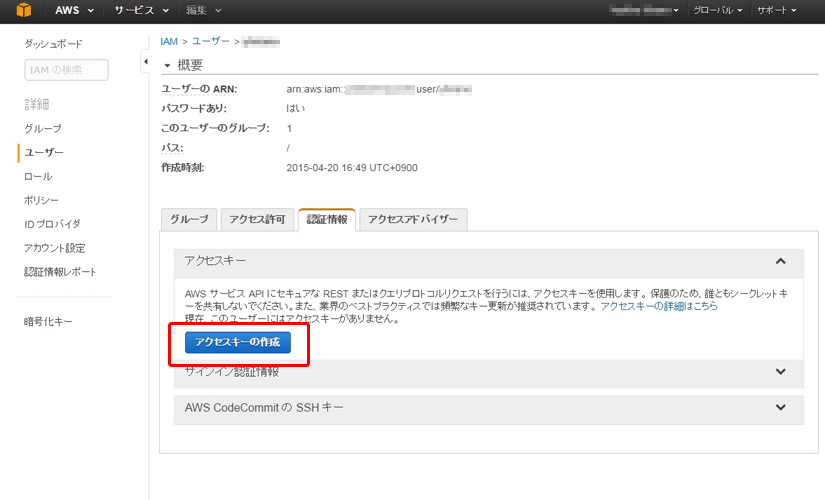Viewport: 825px width, 500px height.
Task: Open the サービス dropdown menu
Action: [x=139, y=10]
